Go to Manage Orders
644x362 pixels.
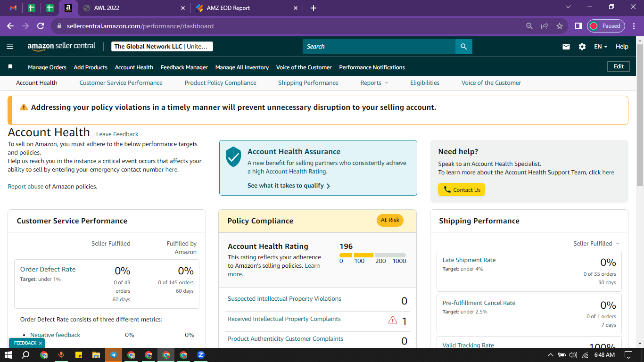tap(47, 67)
